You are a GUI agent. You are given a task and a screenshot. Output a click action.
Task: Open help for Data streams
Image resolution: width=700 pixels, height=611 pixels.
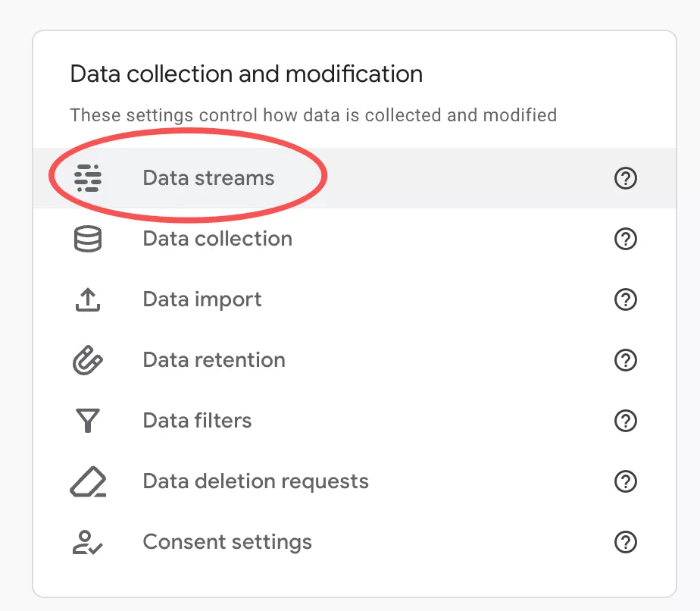[x=625, y=178]
